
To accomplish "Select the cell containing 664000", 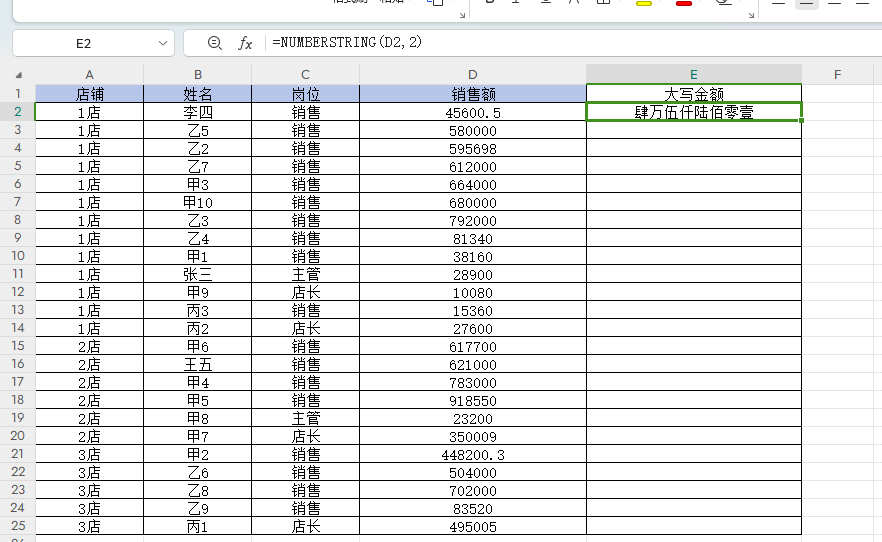I will [x=472, y=184].
